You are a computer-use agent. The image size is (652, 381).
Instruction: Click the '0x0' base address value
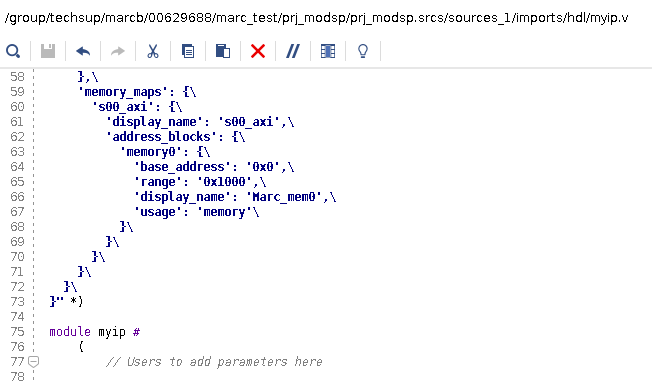click(263, 167)
